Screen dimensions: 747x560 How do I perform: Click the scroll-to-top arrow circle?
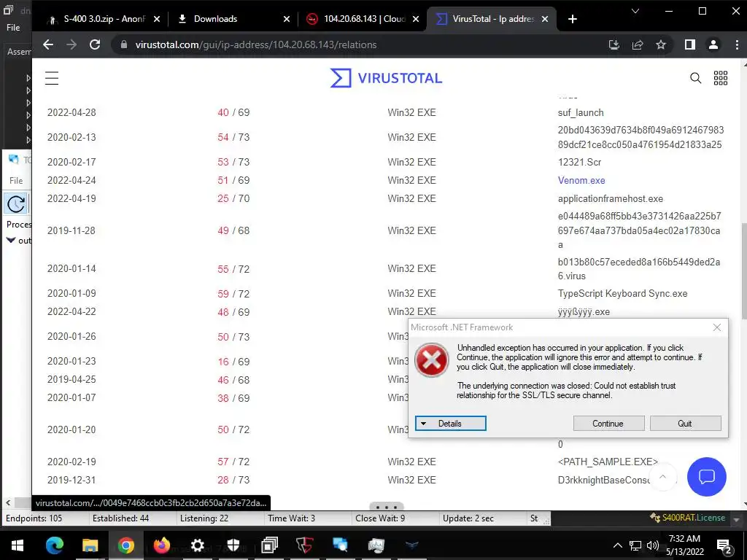coord(662,477)
